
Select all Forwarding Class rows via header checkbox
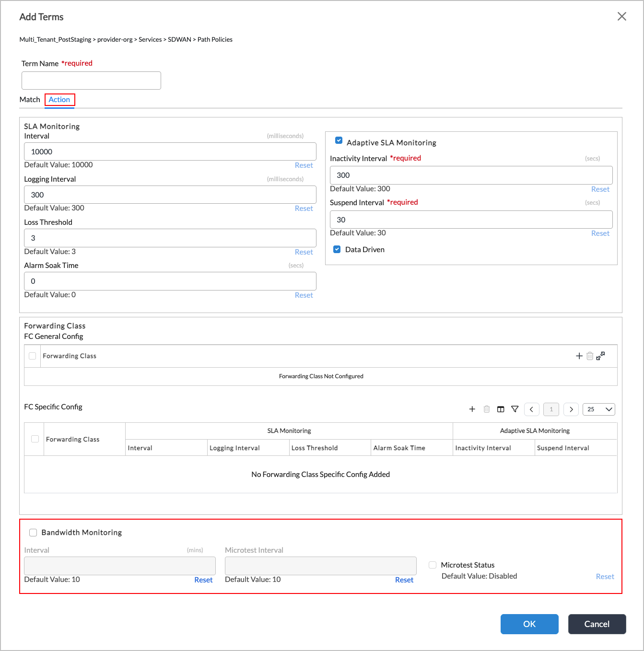pos(32,356)
